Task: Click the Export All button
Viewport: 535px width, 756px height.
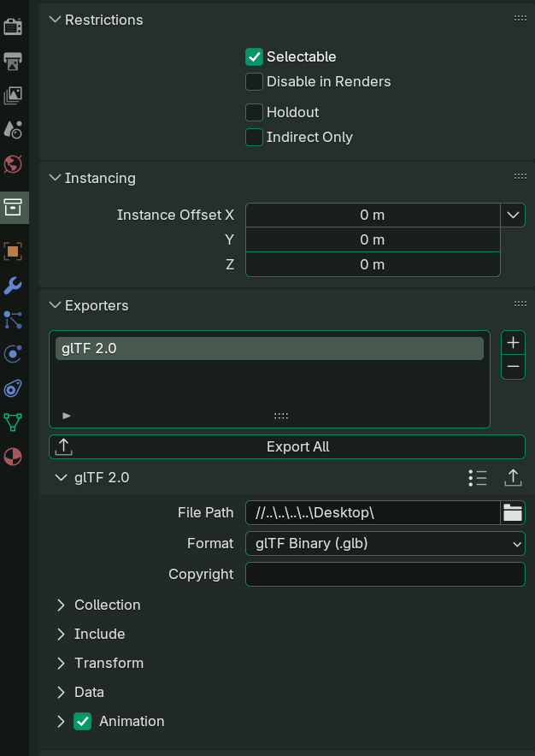Action: (287, 447)
